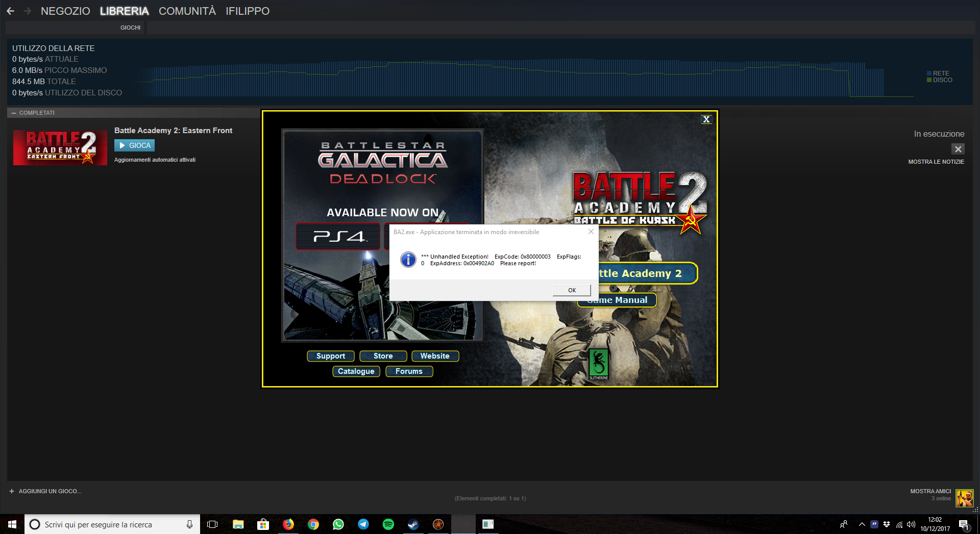980x534 pixels.
Task: Open Spotify from the taskbar
Action: point(388,524)
